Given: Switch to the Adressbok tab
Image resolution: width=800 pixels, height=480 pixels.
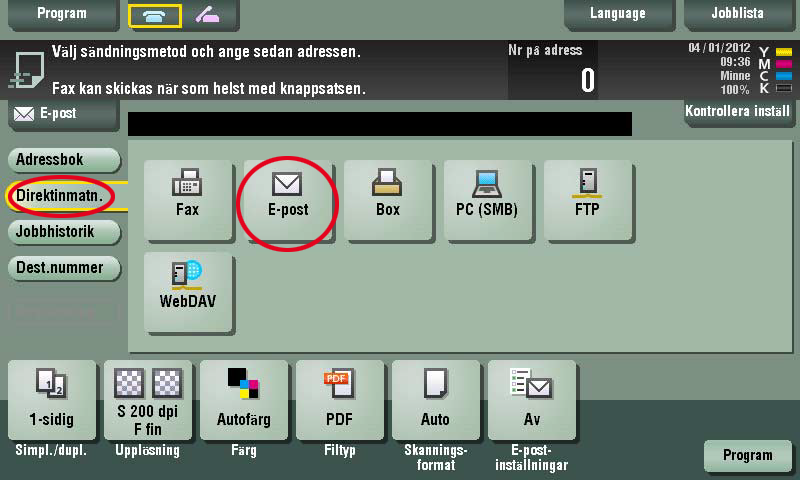Looking at the screenshot, I should tap(64, 160).
